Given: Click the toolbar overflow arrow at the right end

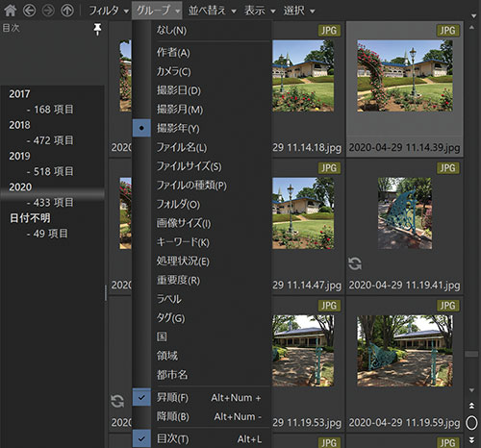Looking at the screenshot, I should click(473, 15).
